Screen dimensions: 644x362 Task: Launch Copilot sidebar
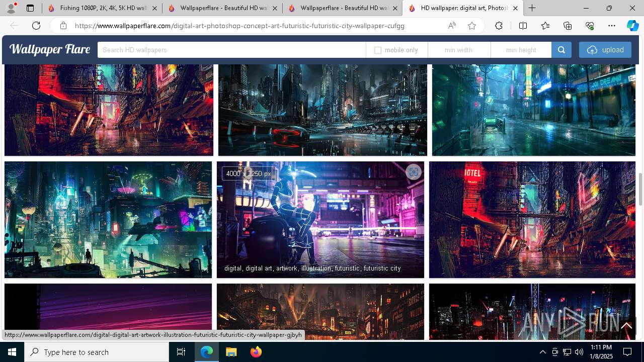pos(632,26)
